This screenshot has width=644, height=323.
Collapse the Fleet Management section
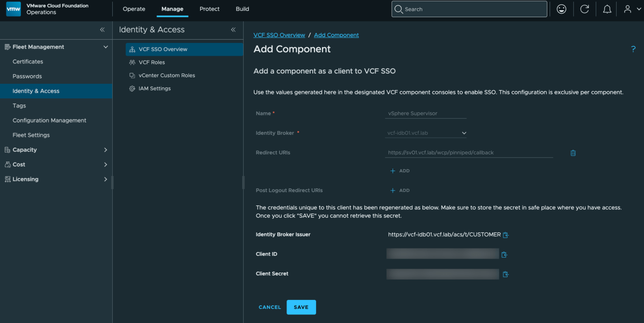pyautogui.click(x=105, y=47)
